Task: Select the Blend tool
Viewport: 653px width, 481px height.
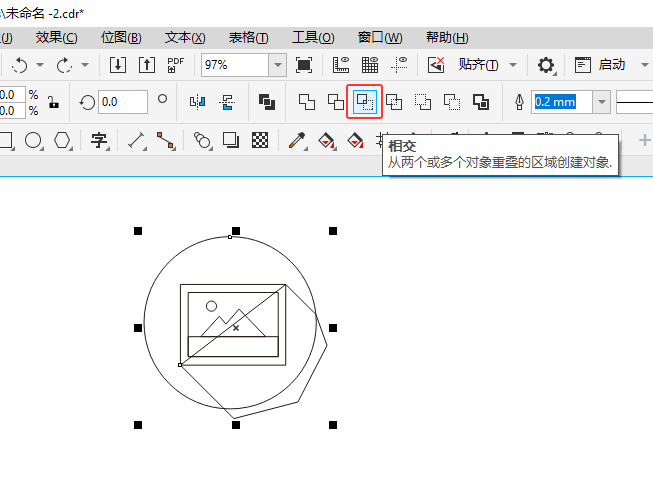Action: pos(202,140)
